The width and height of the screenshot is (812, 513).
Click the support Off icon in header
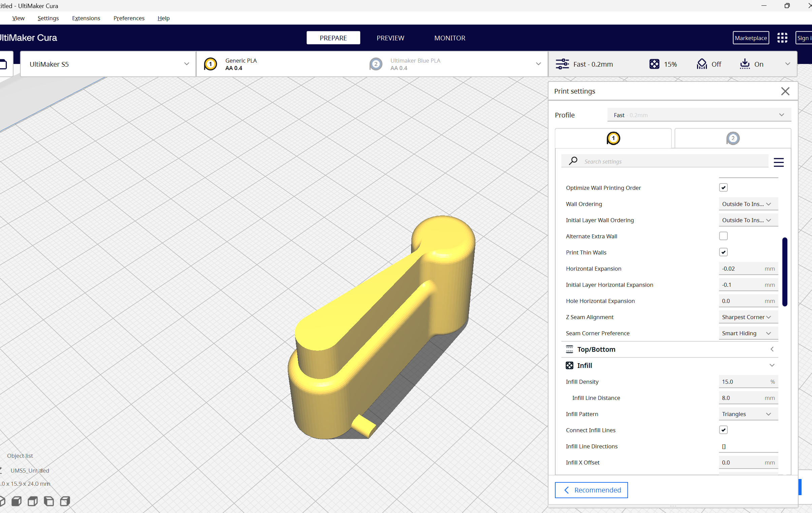(702, 64)
